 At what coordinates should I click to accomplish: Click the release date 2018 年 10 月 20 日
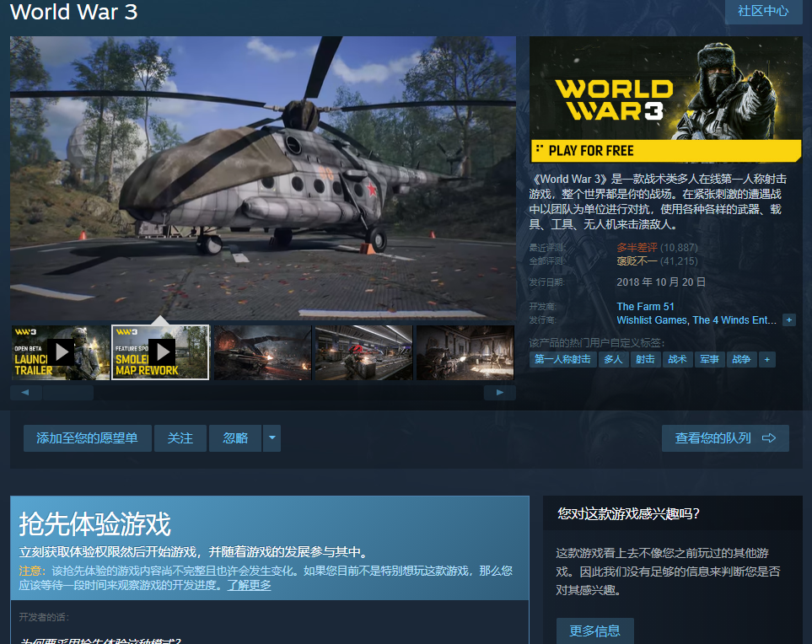pyautogui.click(x=661, y=282)
